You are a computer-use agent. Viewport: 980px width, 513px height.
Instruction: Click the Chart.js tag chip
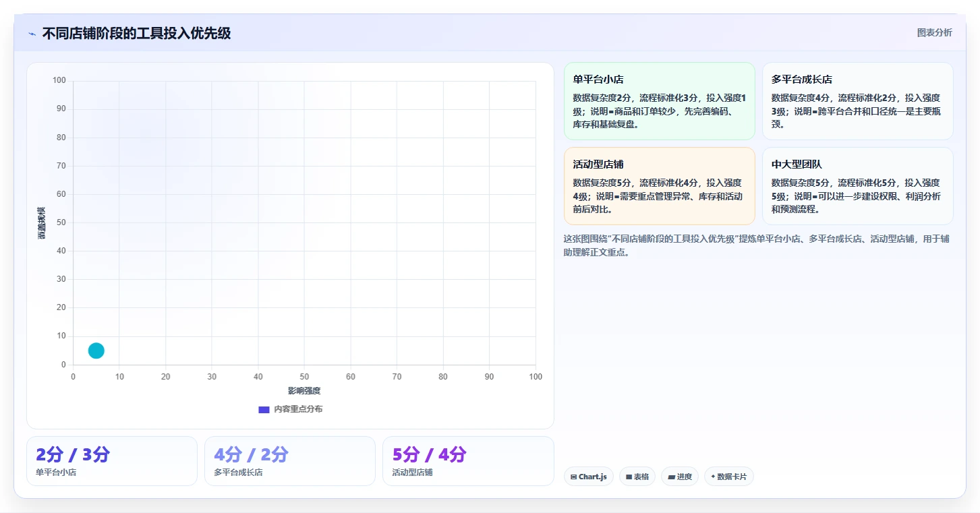[x=589, y=477]
